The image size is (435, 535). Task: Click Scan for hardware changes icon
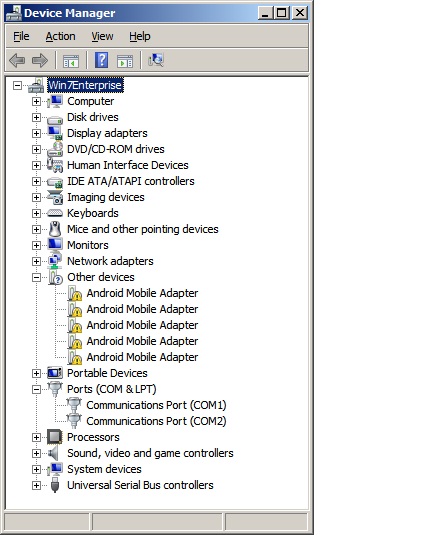click(x=156, y=60)
